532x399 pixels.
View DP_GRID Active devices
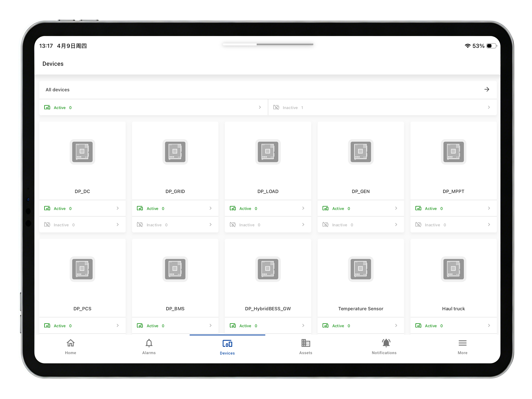click(175, 208)
